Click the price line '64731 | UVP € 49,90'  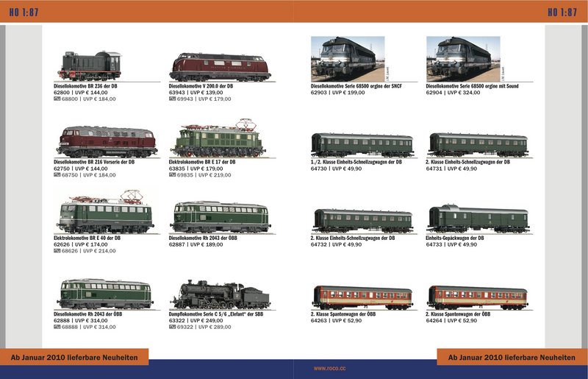[451, 169]
